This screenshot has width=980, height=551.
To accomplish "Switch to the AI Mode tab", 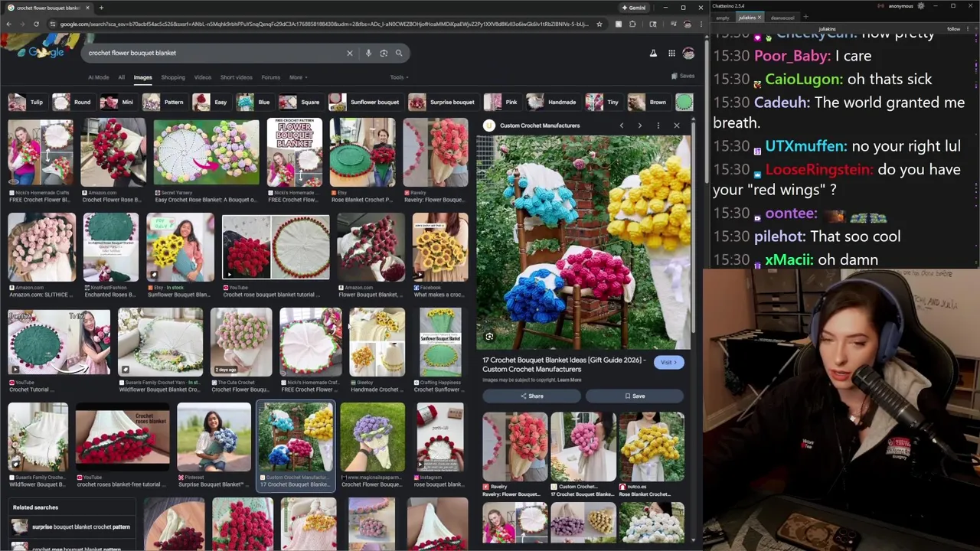I will click(98, 77).
